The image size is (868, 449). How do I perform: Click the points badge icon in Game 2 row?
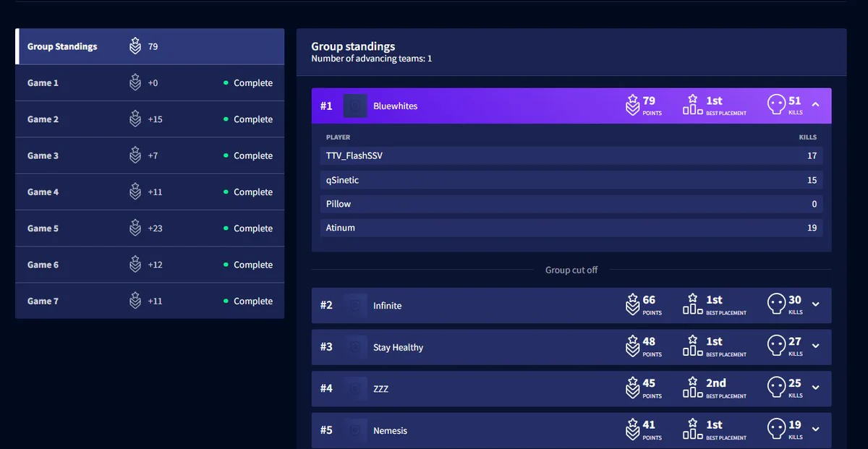[x=135, y=119]
